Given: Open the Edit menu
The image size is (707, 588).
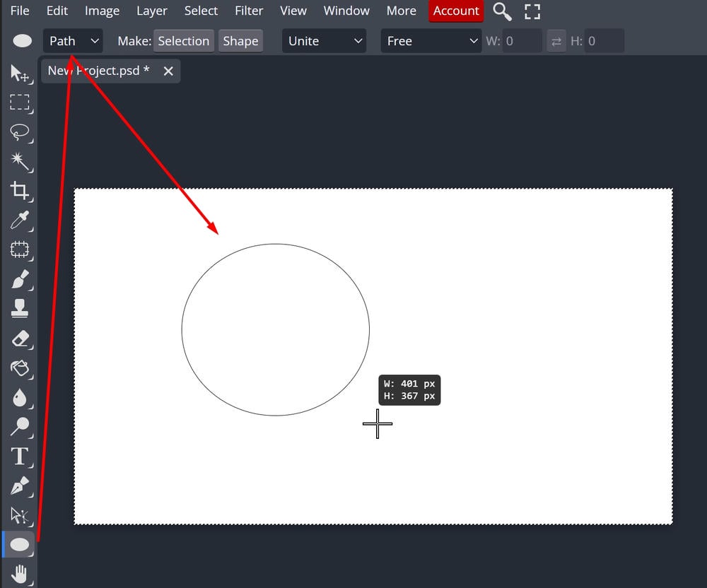Looking at the screenshot, I should point(57,11).
